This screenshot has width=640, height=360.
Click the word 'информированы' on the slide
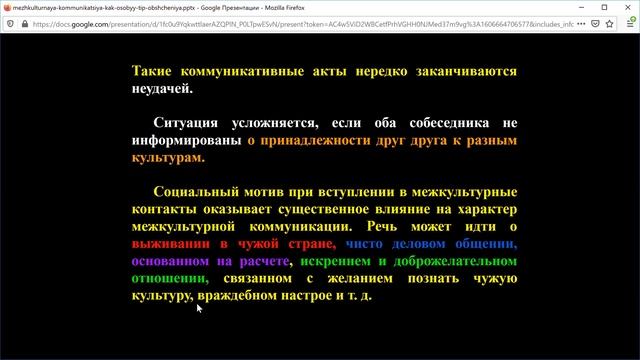point(186,140)
